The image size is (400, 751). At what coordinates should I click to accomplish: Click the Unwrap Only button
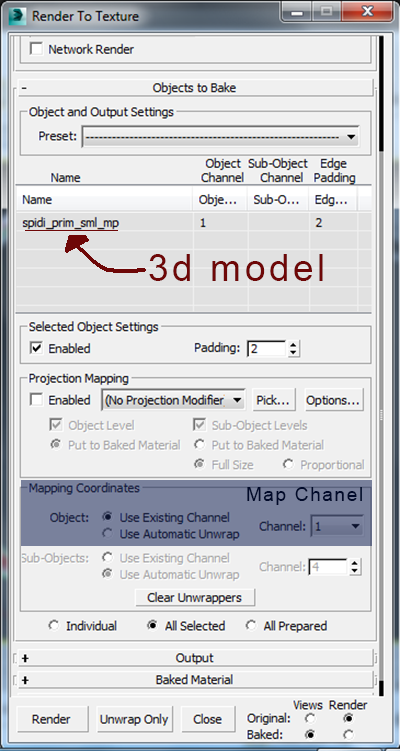(134, 719)
